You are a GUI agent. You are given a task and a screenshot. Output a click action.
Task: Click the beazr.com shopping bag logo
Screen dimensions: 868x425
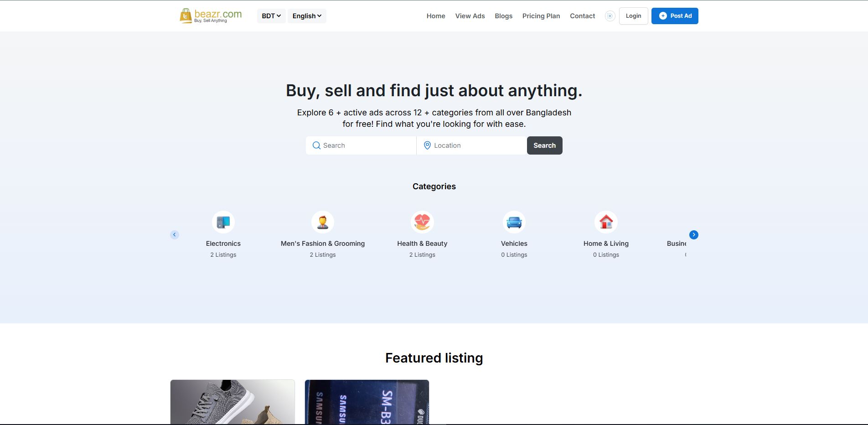pyautogui.click(x=211, y=16)
